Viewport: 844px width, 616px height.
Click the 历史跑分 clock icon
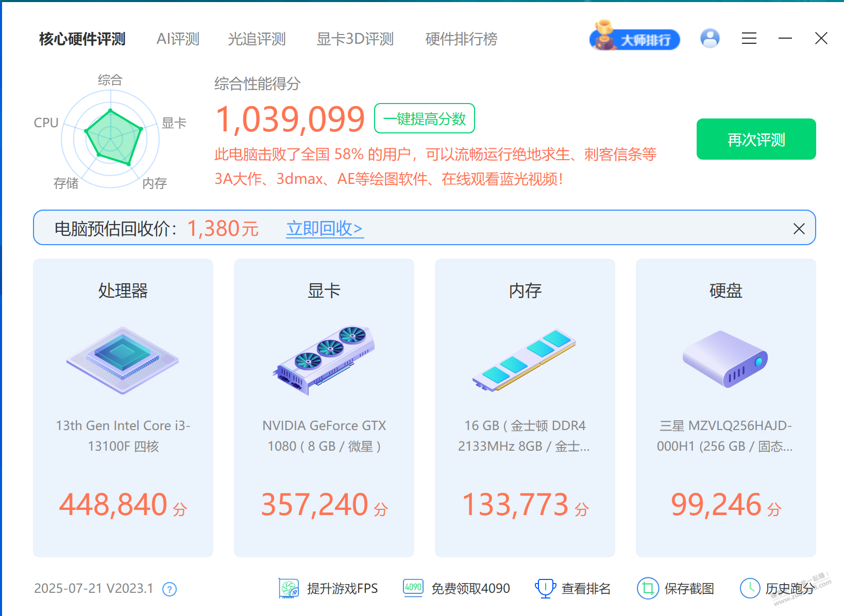750,588
